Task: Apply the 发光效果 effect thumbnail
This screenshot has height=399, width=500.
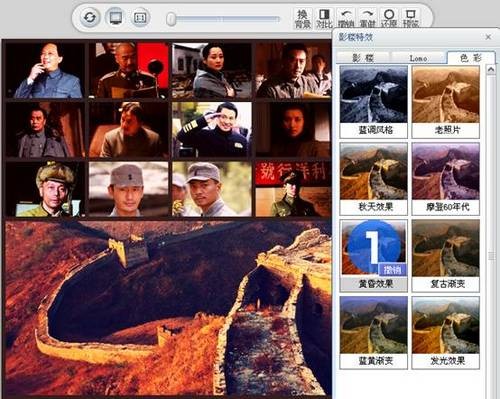Action: tap(446, 325)
